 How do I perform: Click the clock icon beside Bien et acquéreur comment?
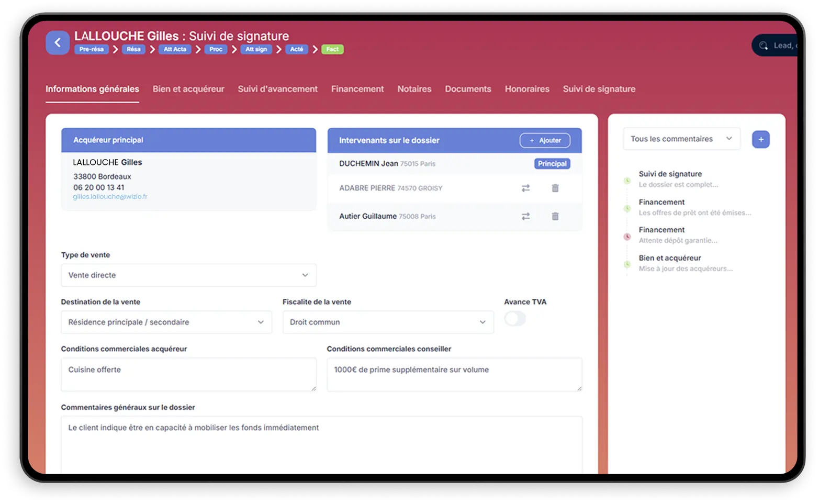coord(627,264)
